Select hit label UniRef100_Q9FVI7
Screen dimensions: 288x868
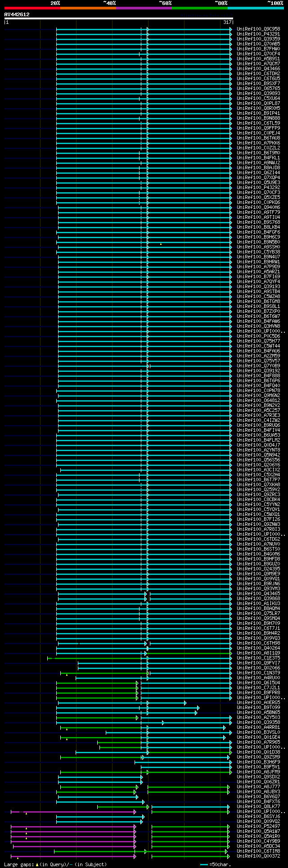[x=258, y=663]
